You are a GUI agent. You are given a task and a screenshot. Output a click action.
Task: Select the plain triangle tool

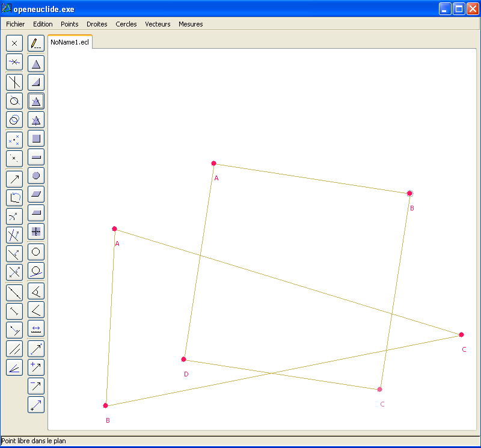pos(36,64)
